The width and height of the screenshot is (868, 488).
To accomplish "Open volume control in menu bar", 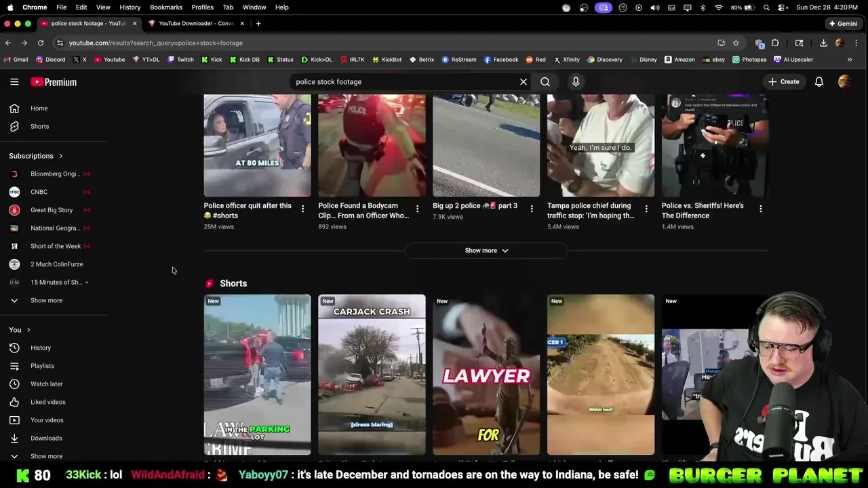I will pyautogui.click(x=655, y=7).
